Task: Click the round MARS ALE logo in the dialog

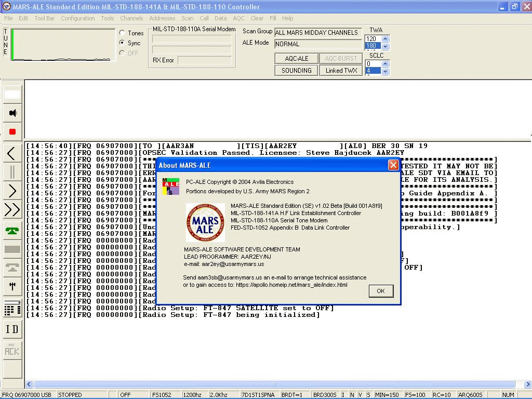Action: click(x=205, y=222)
